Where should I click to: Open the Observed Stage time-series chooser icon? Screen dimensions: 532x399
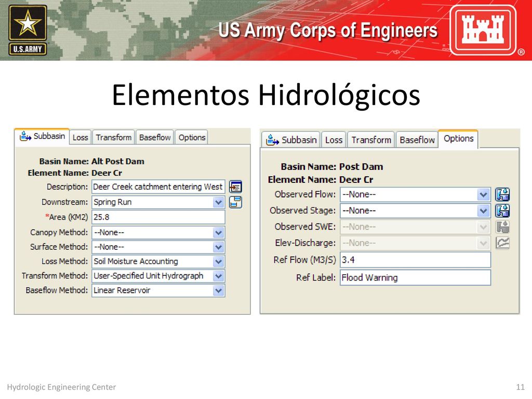click(502, 211)
